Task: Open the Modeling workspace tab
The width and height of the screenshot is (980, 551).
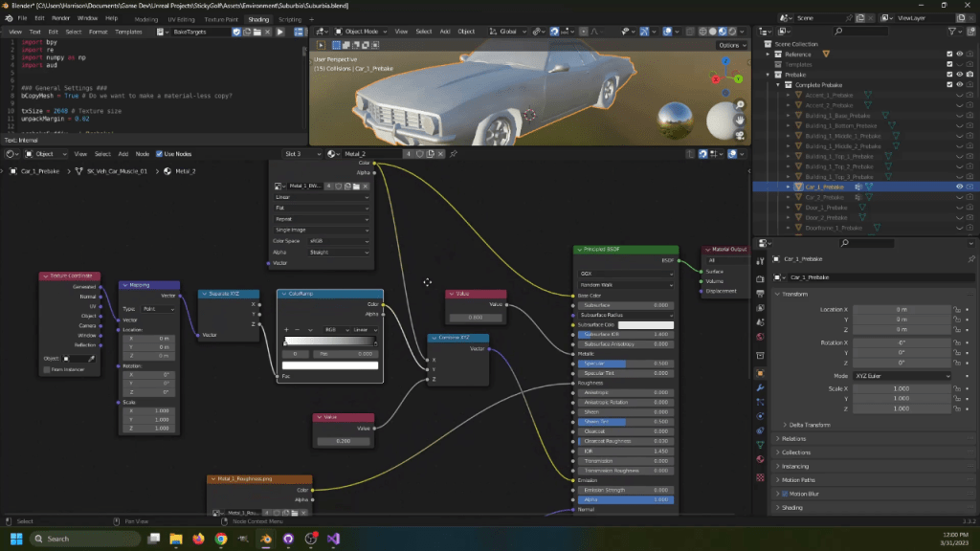Action: coord(146,18)
